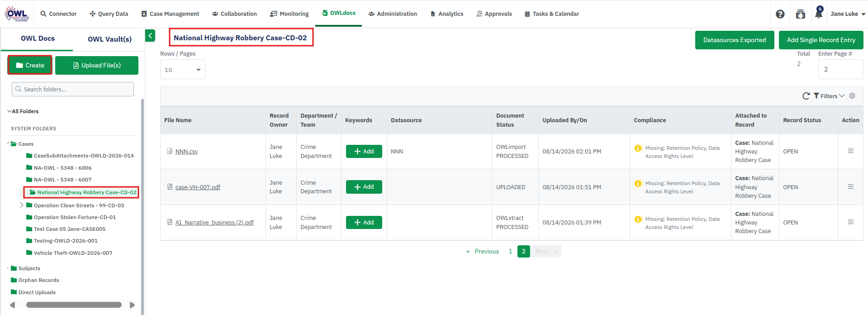Add keywords for AI_Narrative_business (2).pdf
The image size is (868, 315).
364,222
